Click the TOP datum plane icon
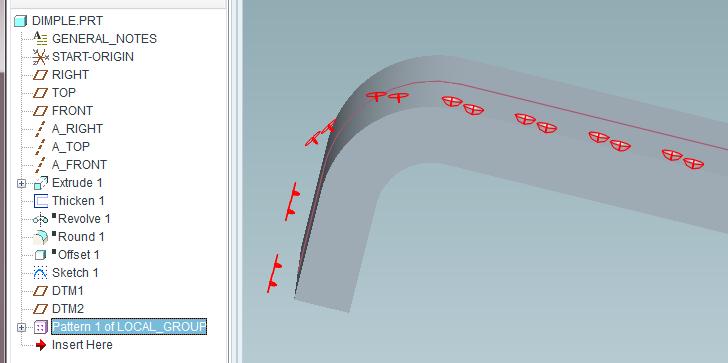 tap(41, 93)
